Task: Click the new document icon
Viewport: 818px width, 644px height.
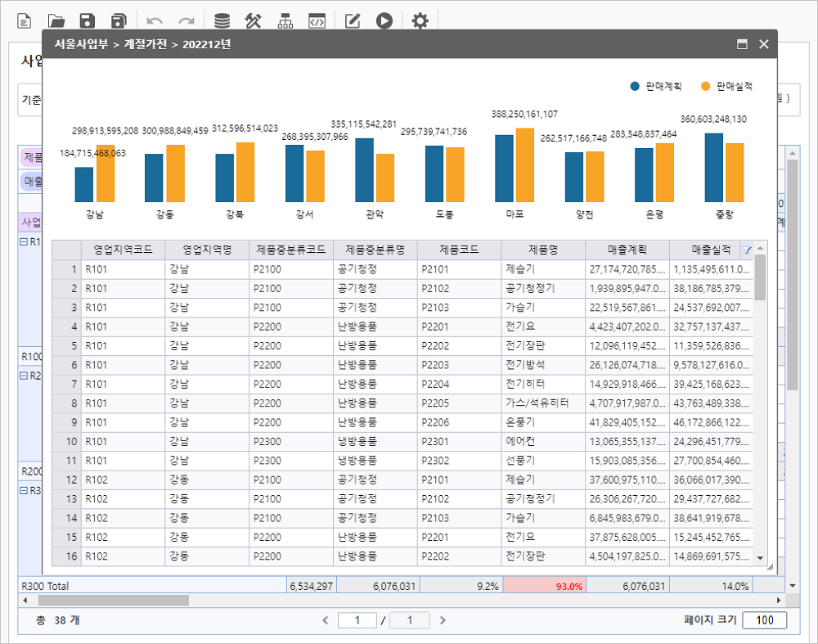Action: click(24, 20)
